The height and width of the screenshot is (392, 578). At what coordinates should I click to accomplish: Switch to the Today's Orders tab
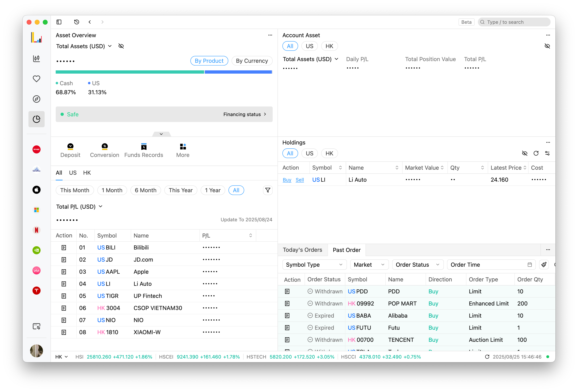[x=303, y=250]
